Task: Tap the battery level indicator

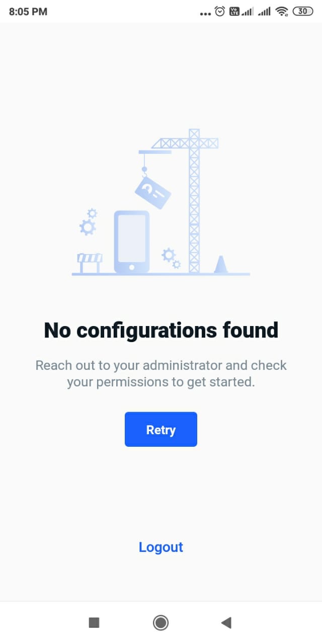Action: [x=302, y=11]
